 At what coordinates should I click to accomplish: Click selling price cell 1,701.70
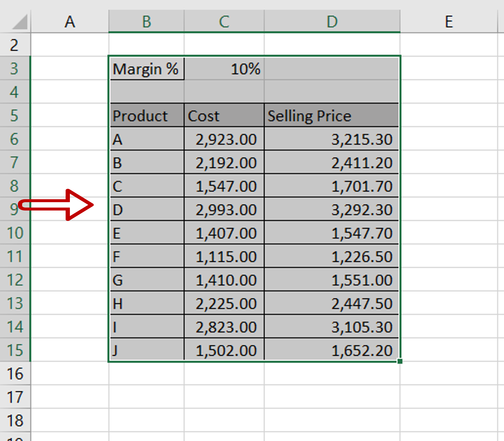332,186
